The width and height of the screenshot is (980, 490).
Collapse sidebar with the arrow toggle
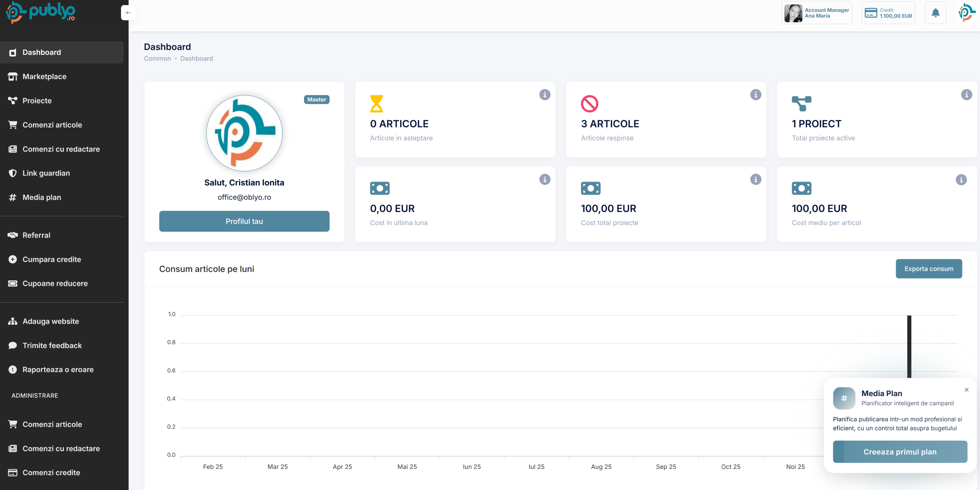coord(128,13)
